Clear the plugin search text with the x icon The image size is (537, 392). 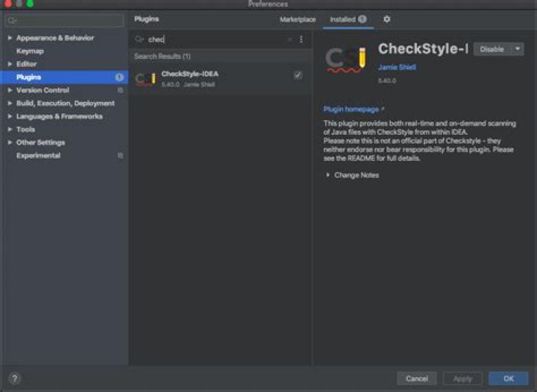coord(290,39)
